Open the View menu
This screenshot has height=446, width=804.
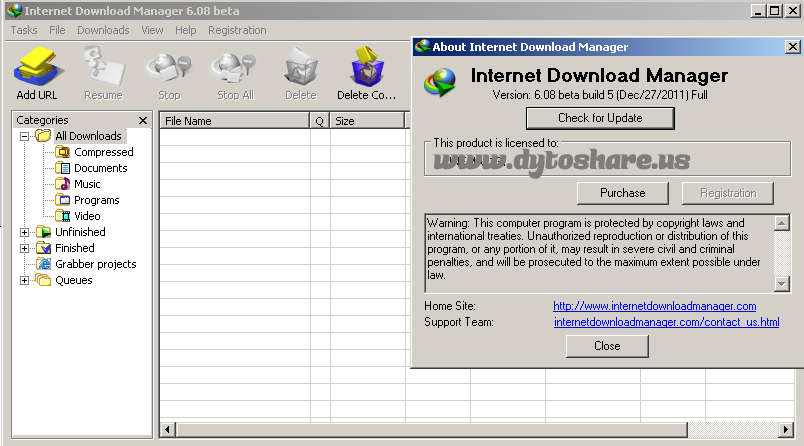coord(152,30)
